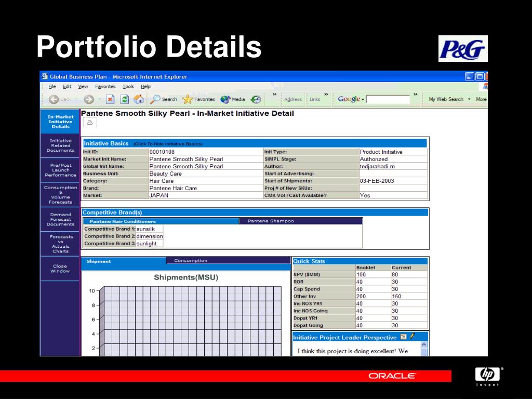The width and height of the screenshot is (532, 399).
Task: Click Competitive Brand 3 value sunlight
Action: tap(147, 244)
